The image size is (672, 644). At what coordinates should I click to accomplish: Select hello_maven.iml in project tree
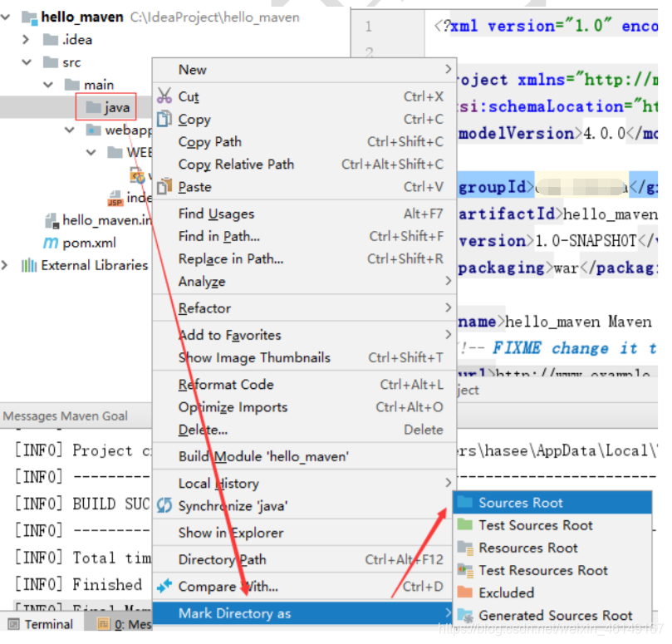[107, 220]
